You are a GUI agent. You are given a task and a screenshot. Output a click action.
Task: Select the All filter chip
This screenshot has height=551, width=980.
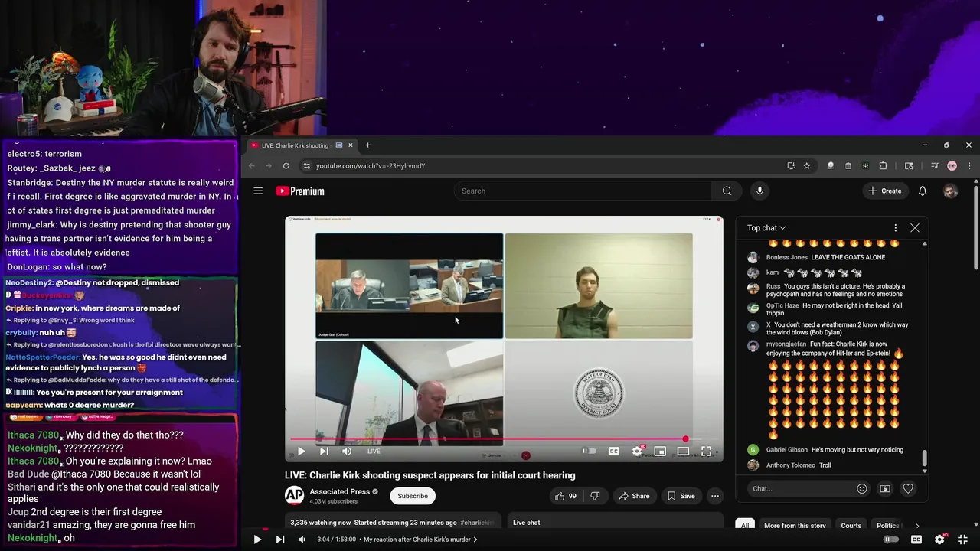click(x=744, y=525)
